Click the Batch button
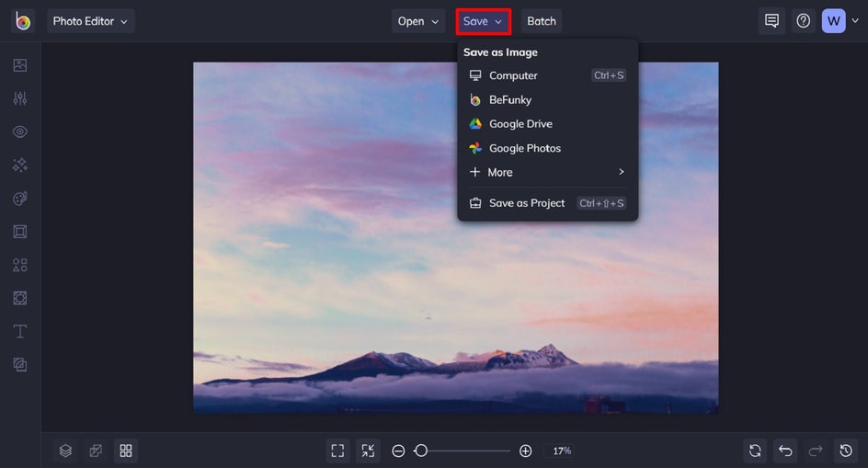This screenshot has width=868, height=468. 542,21
